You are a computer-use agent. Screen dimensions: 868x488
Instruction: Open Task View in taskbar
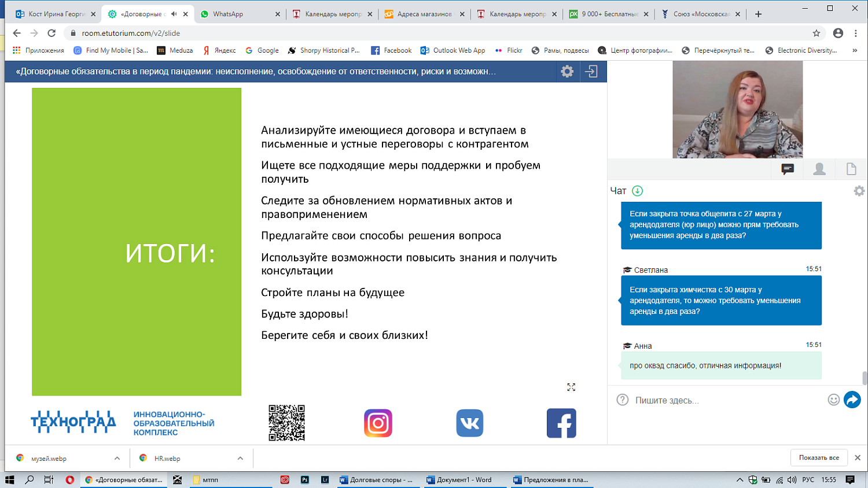pos(49,479)
